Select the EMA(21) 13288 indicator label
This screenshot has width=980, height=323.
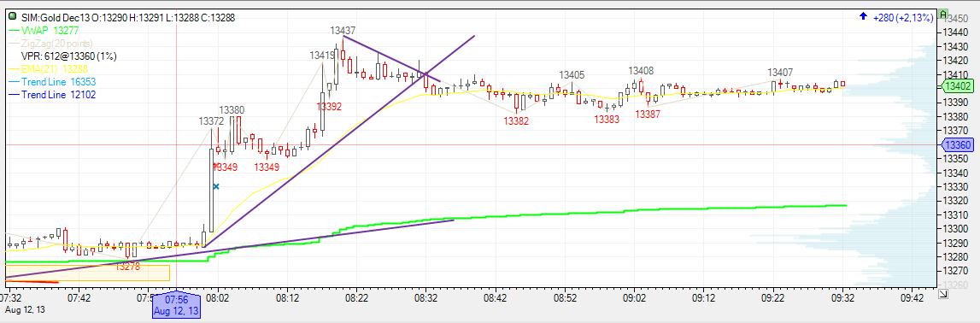click(55, 68)
